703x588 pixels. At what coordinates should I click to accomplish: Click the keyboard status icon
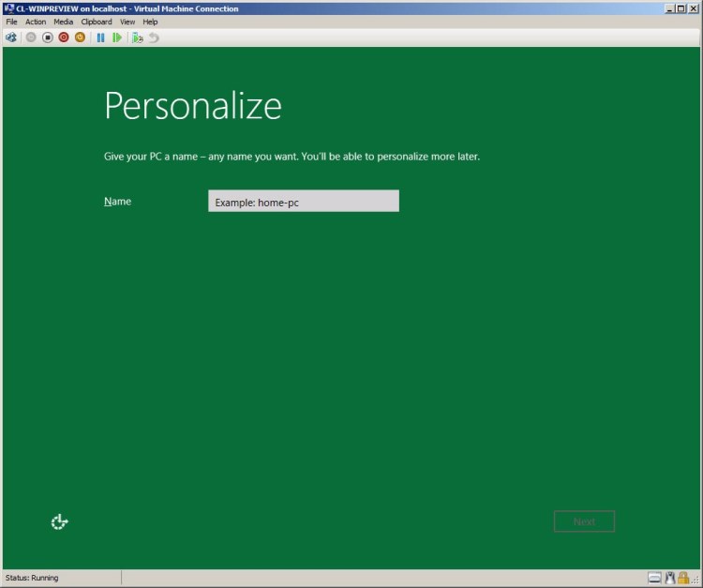tap(655, 578)
